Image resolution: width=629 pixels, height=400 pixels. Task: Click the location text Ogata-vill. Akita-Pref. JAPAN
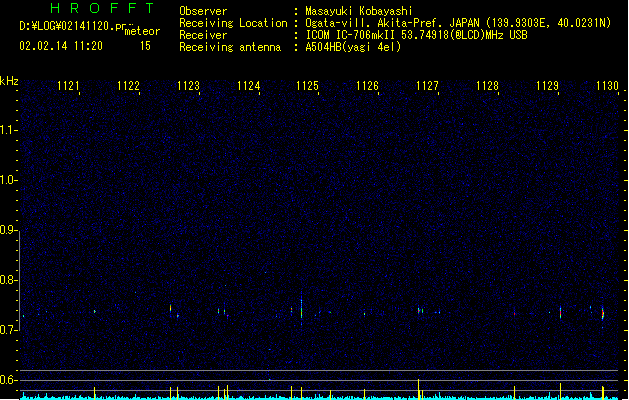click(392, 23)
